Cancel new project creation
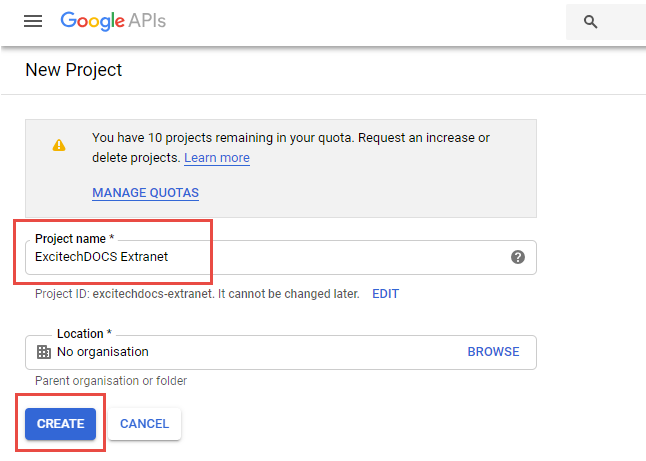This screenshot has height=461, width=646. (x=144, y=424)
